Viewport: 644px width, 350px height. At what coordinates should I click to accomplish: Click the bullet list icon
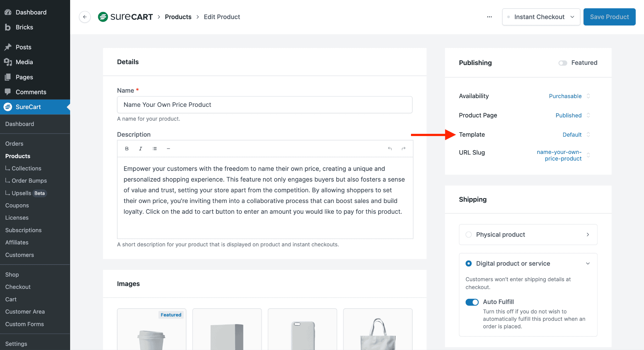point(155,149)
